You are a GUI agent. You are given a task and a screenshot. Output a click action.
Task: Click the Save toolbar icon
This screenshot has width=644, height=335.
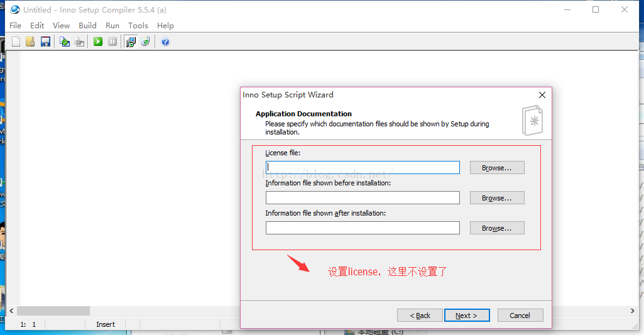click(x=45, y=41)
